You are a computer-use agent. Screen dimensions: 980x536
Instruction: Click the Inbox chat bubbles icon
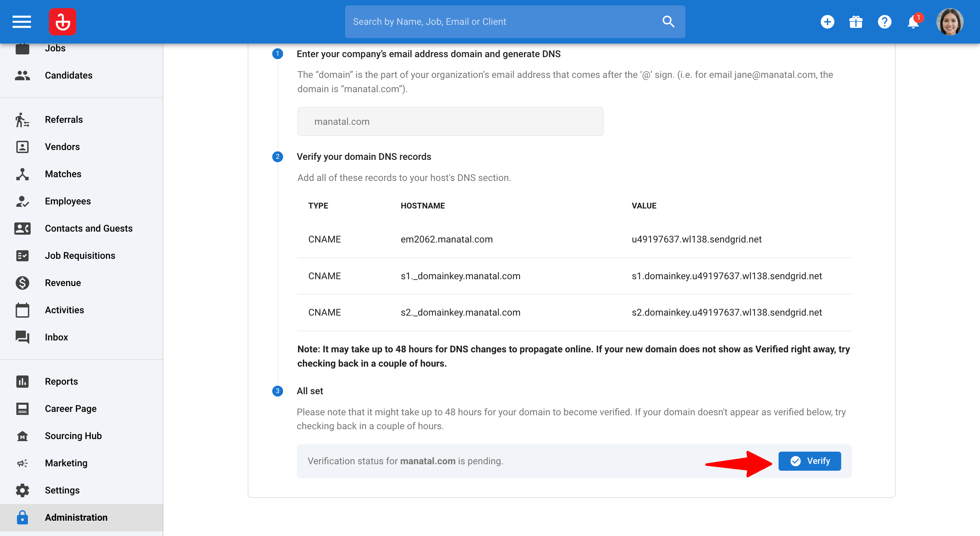[x=22, y=337]
